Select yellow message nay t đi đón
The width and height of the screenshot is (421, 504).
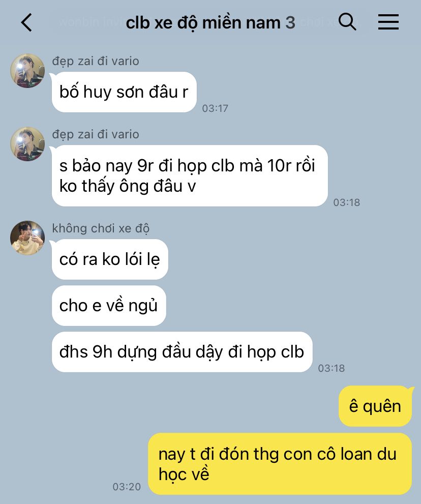pyautogui.click(x=280, y=464)
